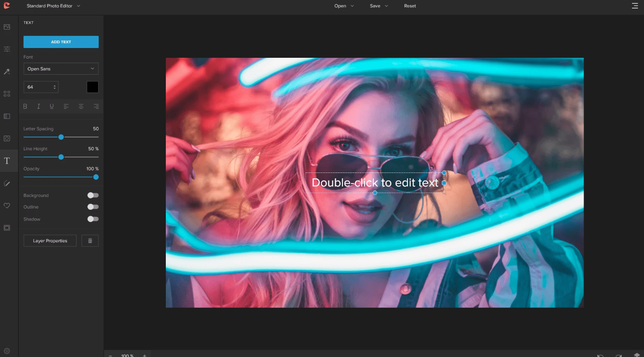Click the Redo arrow icon
The height and width of the screenshot is (357, 644).
pyautogui.click(x=618, y=354)
